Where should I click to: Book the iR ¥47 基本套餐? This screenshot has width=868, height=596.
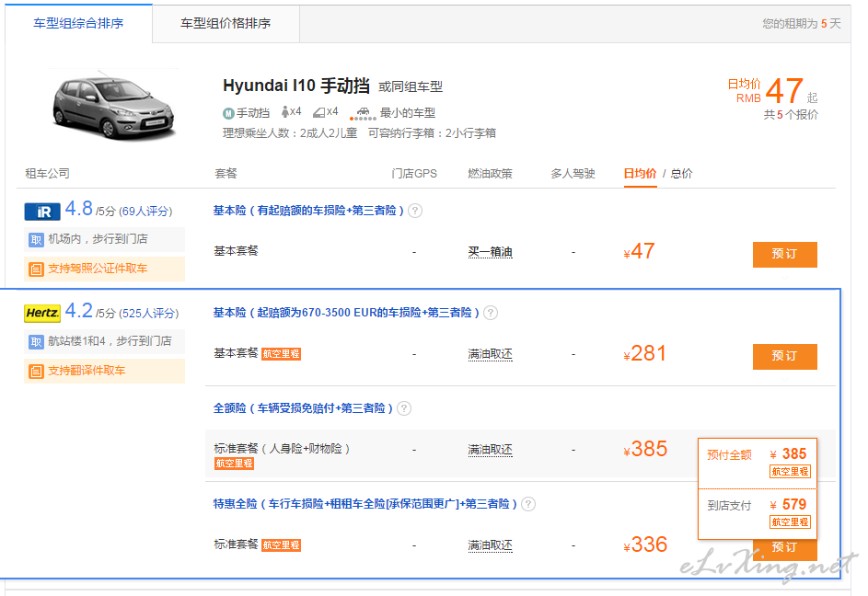tap(785, 255)
